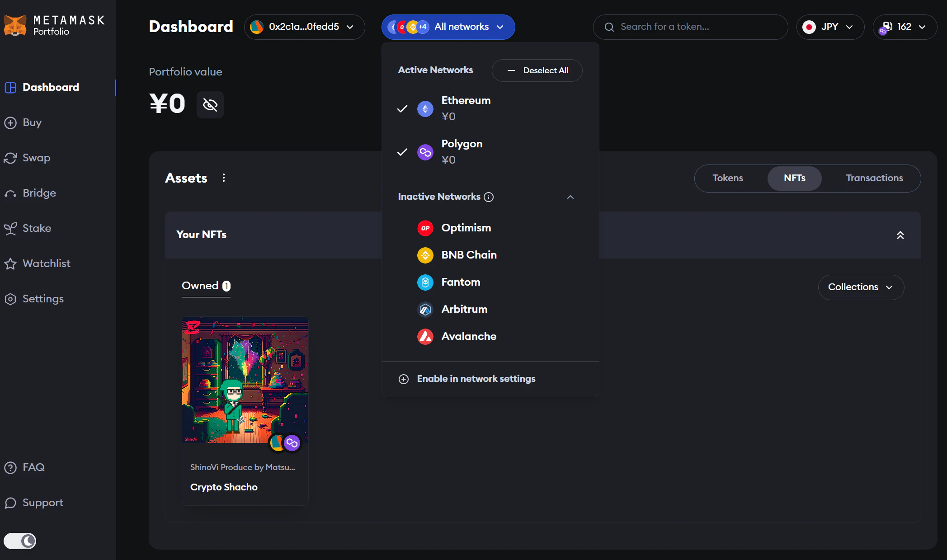Open the Swap page

pyautogui.click(x=37, y=158)
